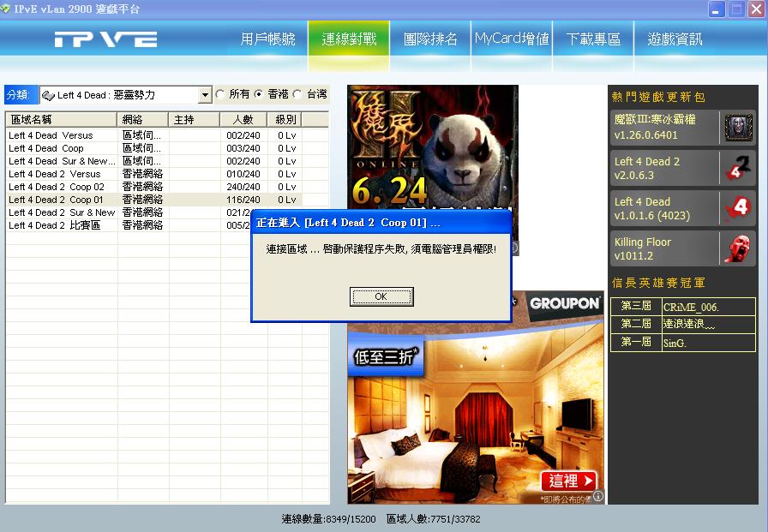Go to the 下載專區 tab
The image size is (768, 532).
click(x=593, y=39)
